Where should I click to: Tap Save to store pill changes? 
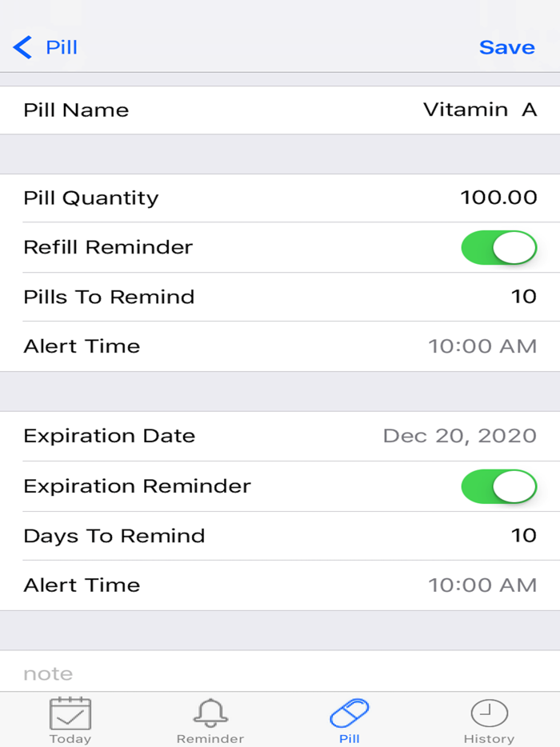[506, 47]
